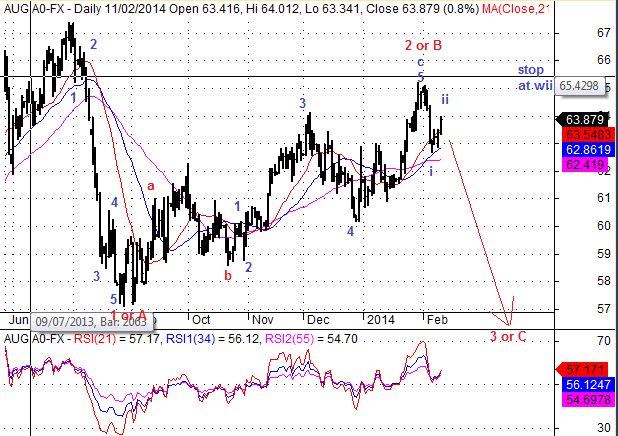Click the 2014 marker on the time axis
618x436 pixels.
(x=379, y=320)
